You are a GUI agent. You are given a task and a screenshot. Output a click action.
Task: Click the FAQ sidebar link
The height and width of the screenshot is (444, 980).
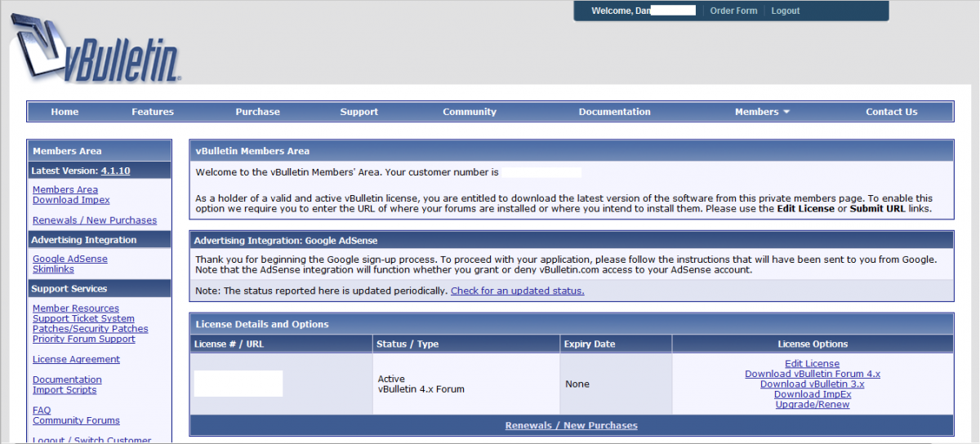coord(42,411)
